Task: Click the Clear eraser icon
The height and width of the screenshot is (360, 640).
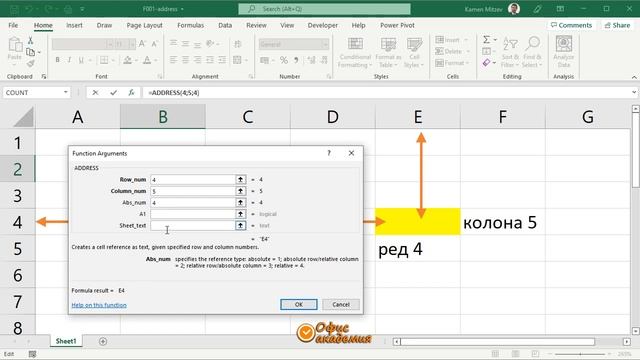Action: click(487, 63)
